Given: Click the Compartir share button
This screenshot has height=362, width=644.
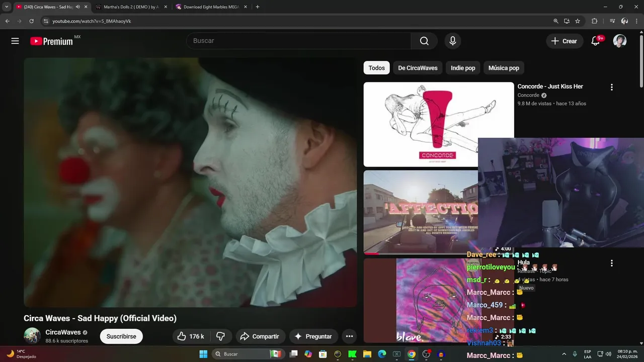Looking at the screenshot, I should (260, 336).
